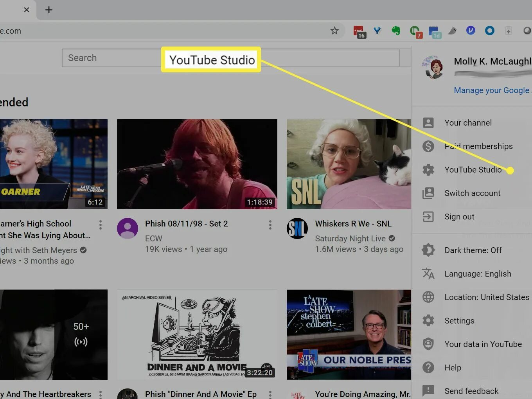This screenshot has height=399, width=532.
Task: Click Molly K. McLaughlin profile avatar
Action: pos(433,67)
